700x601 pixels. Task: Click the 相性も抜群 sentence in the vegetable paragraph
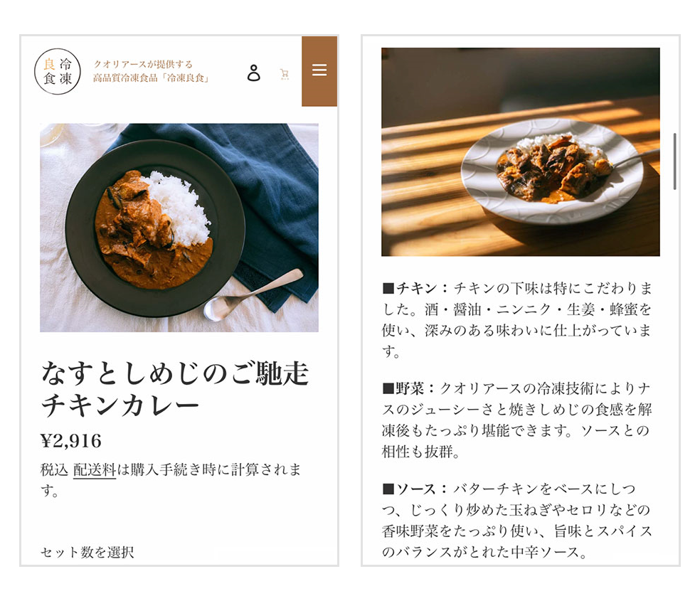click(x=421, y=452)
